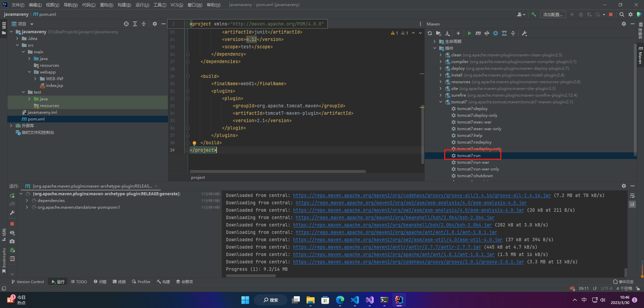Click Execute Maven Goal 'm' icon
The image size is (644, 308).
[478, 33]
